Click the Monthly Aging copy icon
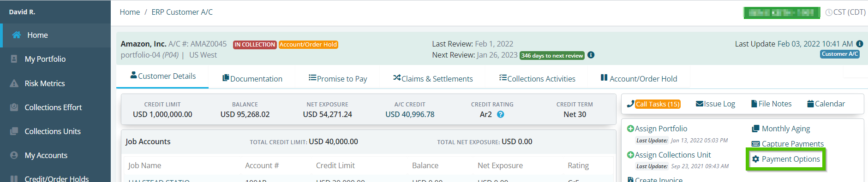This screenshot has height=182, width=868. point(755,129)
